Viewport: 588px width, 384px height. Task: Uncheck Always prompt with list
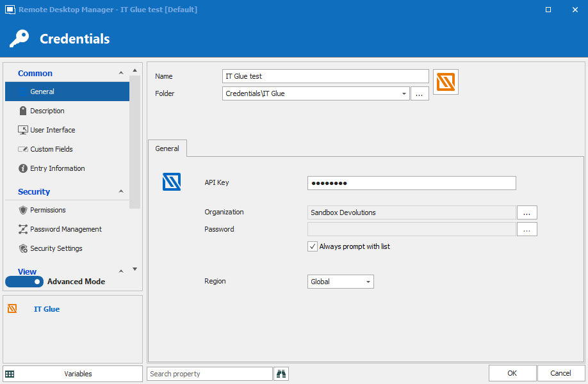[313, 246]
